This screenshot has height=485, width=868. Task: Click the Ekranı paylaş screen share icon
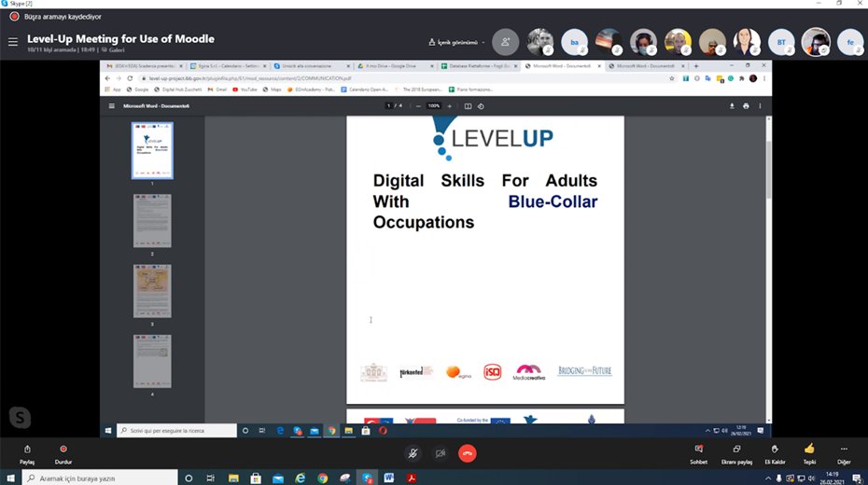click(x=736, y=452)
